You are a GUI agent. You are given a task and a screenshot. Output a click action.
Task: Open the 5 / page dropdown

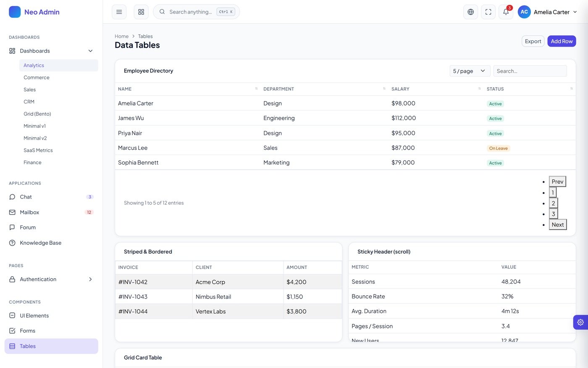pyautogui.click(x=470, y=71)
